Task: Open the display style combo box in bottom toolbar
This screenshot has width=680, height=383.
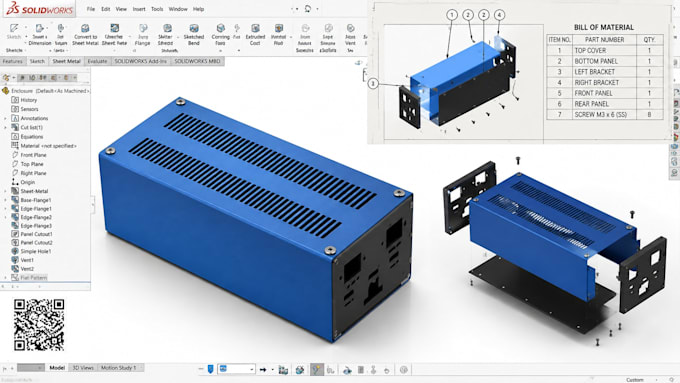Action: (x=236, y=369)
